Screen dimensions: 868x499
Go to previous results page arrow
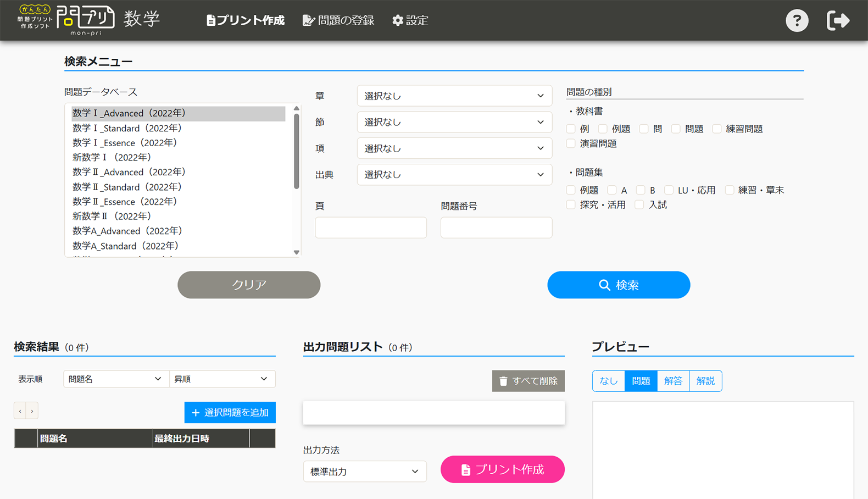[x=20, y=411]
